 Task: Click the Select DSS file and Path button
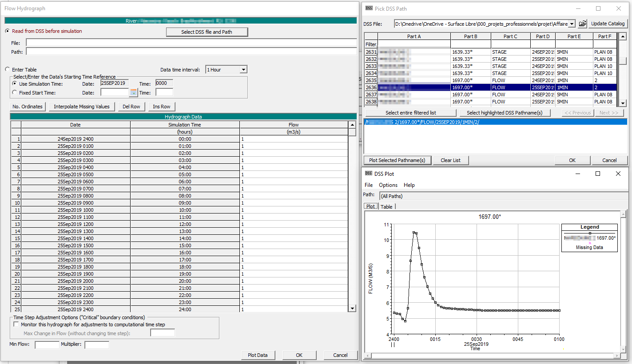click(x=207, y=32)
